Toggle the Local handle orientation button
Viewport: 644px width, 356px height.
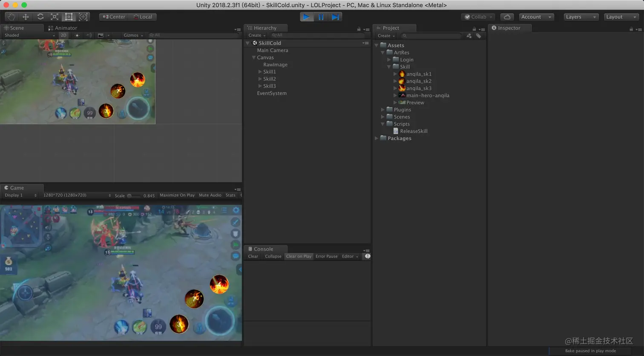point(142,17)
